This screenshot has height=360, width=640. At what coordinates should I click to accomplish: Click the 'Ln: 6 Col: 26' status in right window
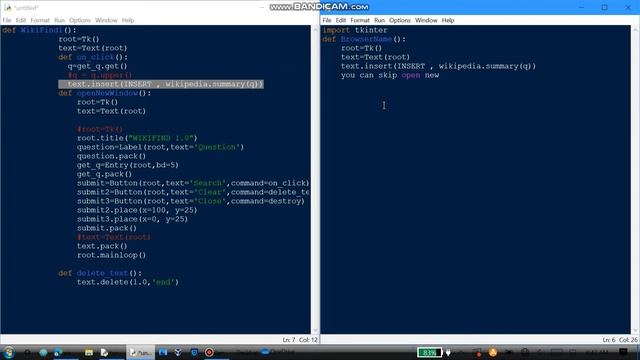[x=620, y=340]
